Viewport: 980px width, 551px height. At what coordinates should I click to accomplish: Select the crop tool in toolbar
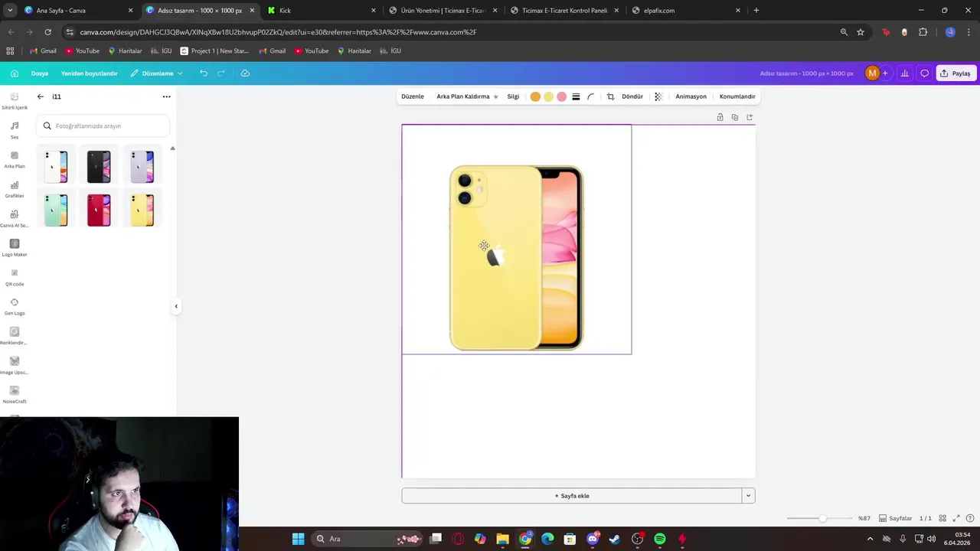[610, 96]
